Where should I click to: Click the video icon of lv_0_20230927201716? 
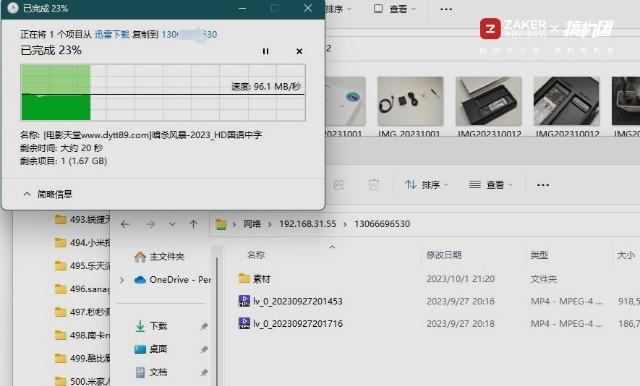point(244,323)
